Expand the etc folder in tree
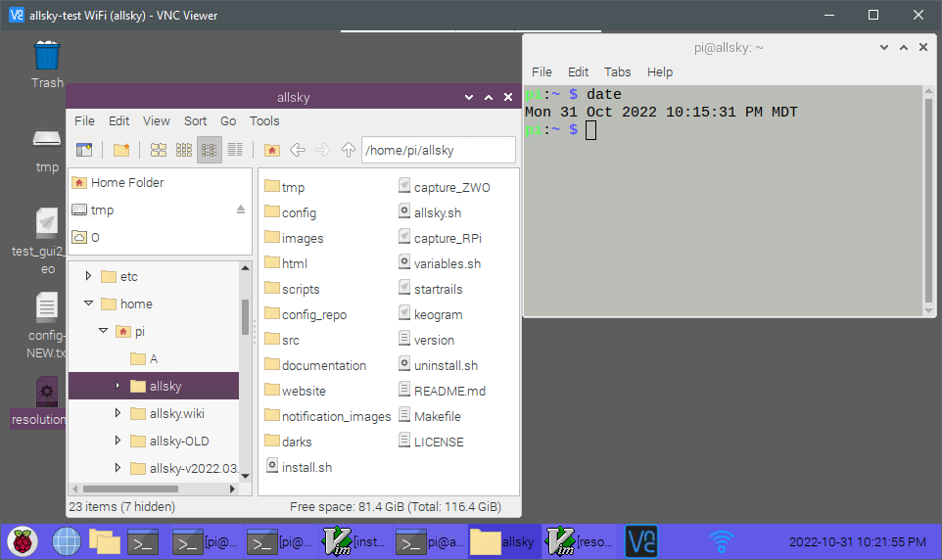The width and height of the screenshot is (942, 560). point(88,277)
